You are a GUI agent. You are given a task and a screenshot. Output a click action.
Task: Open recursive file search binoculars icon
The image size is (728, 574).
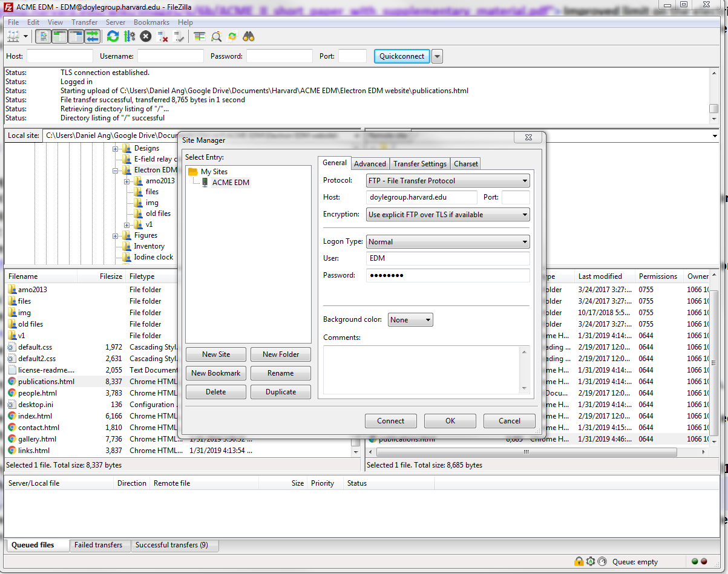(x=249, y=37)
